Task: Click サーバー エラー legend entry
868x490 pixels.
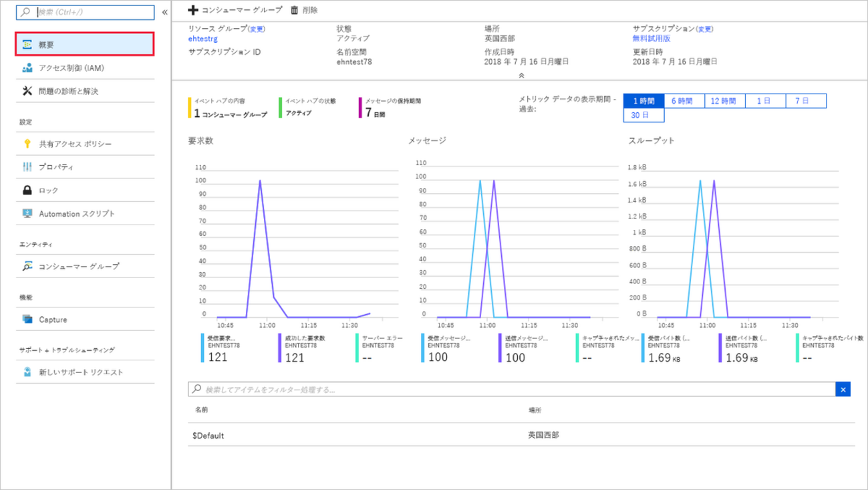Action: pos(378,348)
